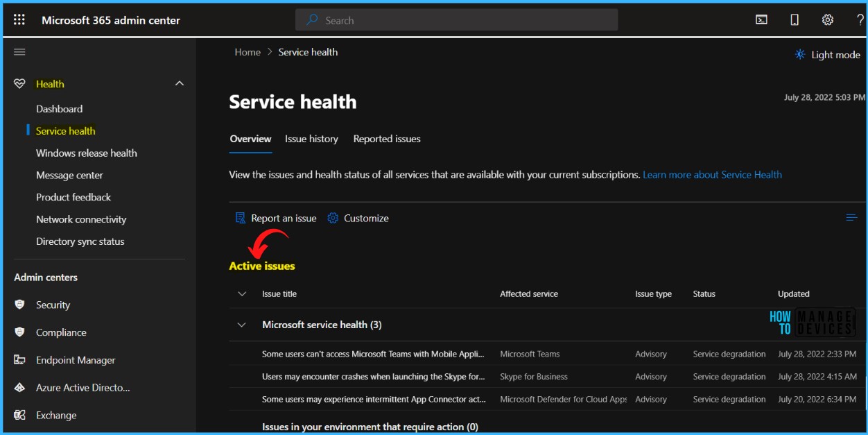Sort by Status column header
The height and width of the screenshot is (435, 868).
704,294
